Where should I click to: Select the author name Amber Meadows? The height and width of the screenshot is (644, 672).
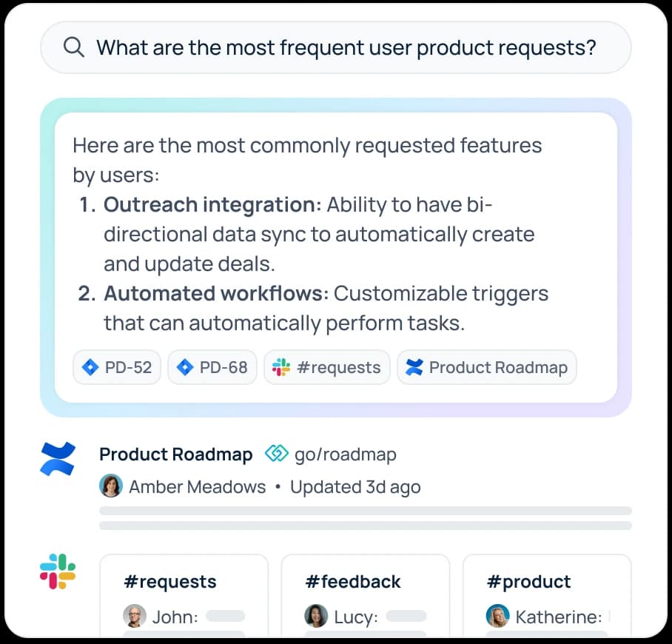click(x=197, y=486)
